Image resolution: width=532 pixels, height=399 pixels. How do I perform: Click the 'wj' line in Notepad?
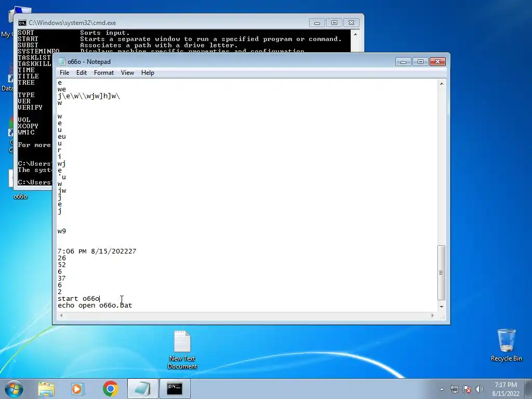(62, 164)
